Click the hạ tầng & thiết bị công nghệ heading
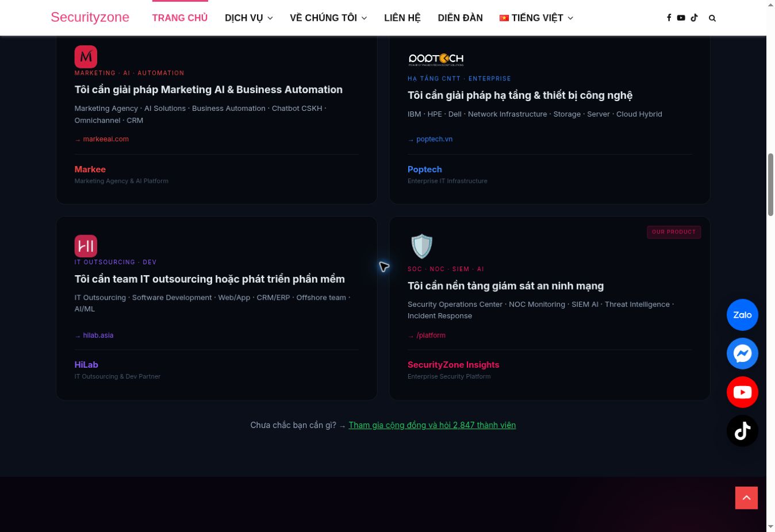775x532 pixels. tap(520, 95)
